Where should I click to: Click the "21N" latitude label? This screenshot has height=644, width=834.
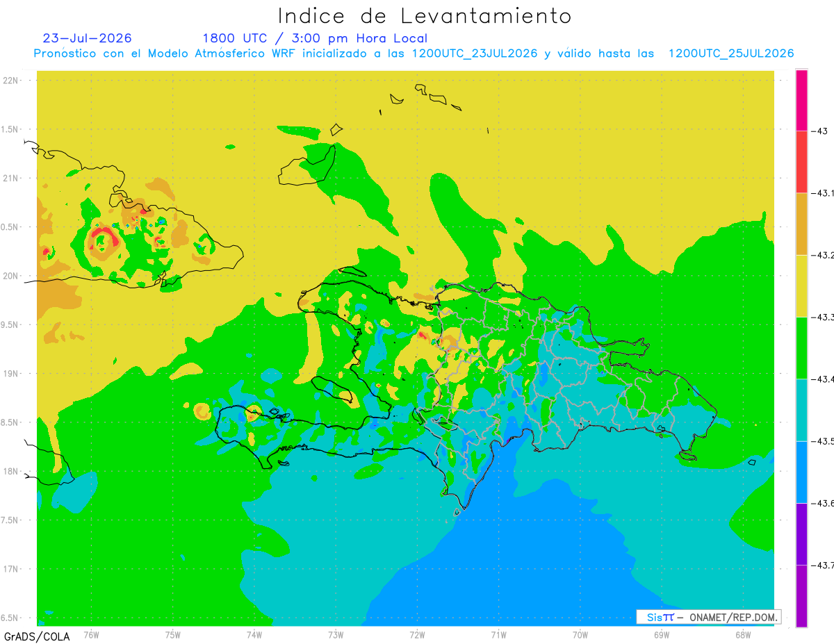tap(12, 178)
